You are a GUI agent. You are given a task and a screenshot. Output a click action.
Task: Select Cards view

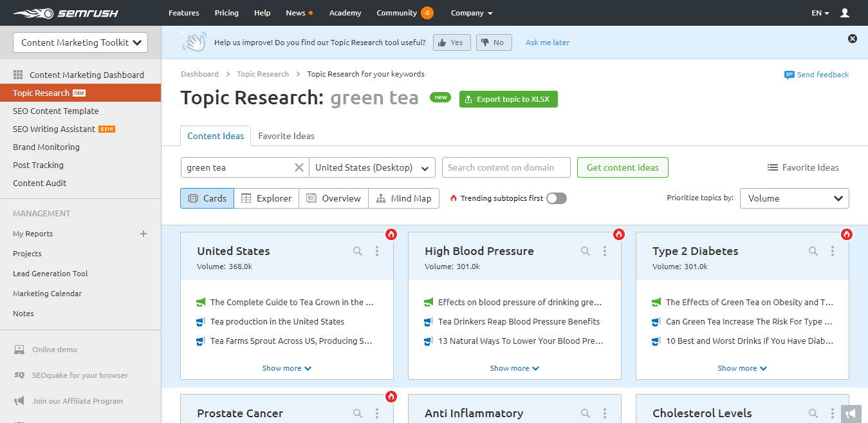[x=207, y=198]
